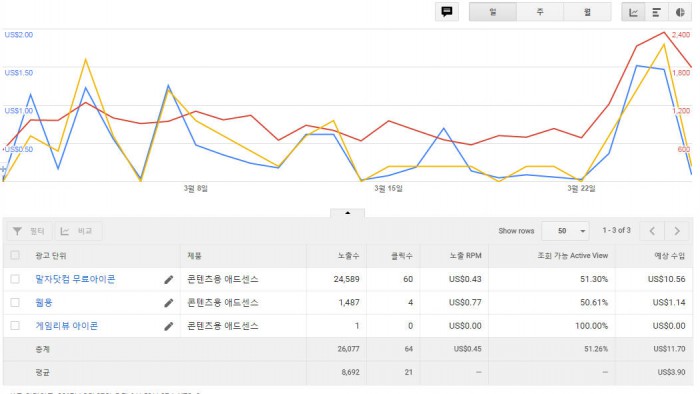Image resolution: width=700 pixels, height=394 pixels.
Task: Edit the 웹용 ad unit pencil
Action: (168, 303)
